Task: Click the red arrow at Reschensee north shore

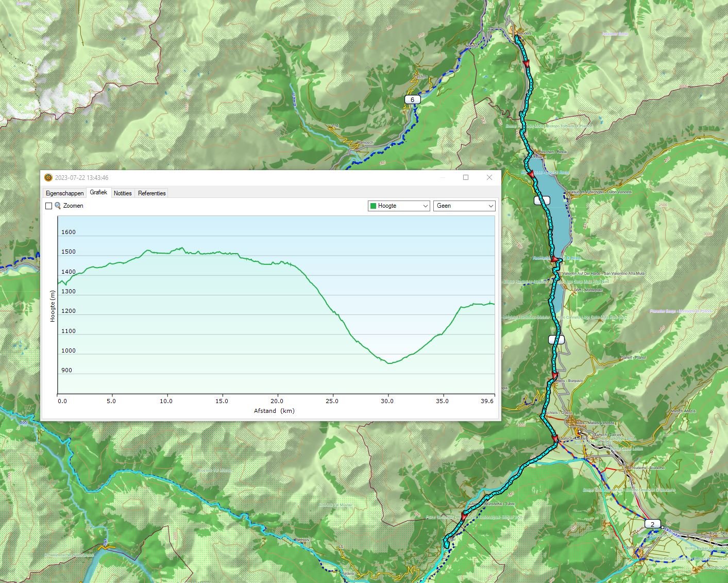Action: point(531,175)
